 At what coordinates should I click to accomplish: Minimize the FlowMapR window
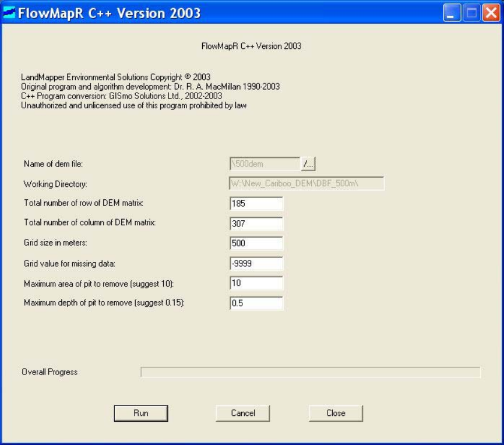click(452, 13)
